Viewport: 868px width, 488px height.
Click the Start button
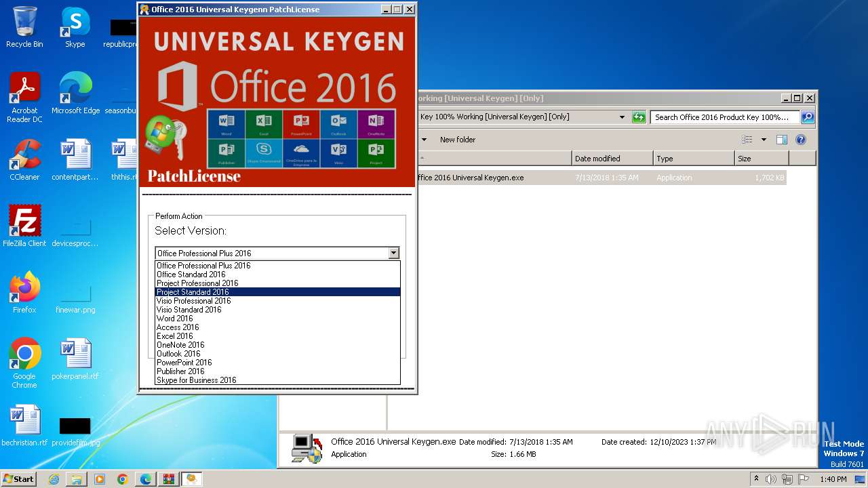(x=18, y=479)
